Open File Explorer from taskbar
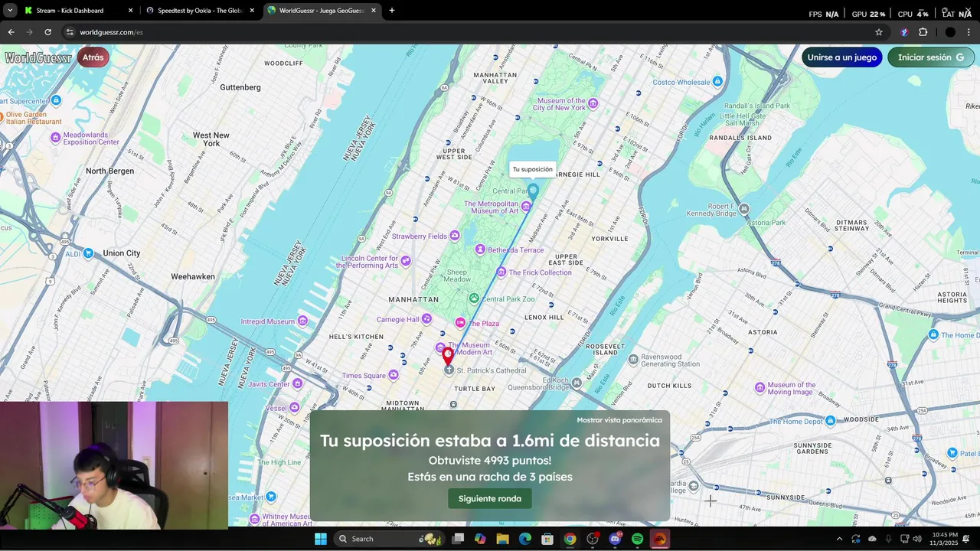Viewport: 980px width, 551px height. click(x=503, y=539)
